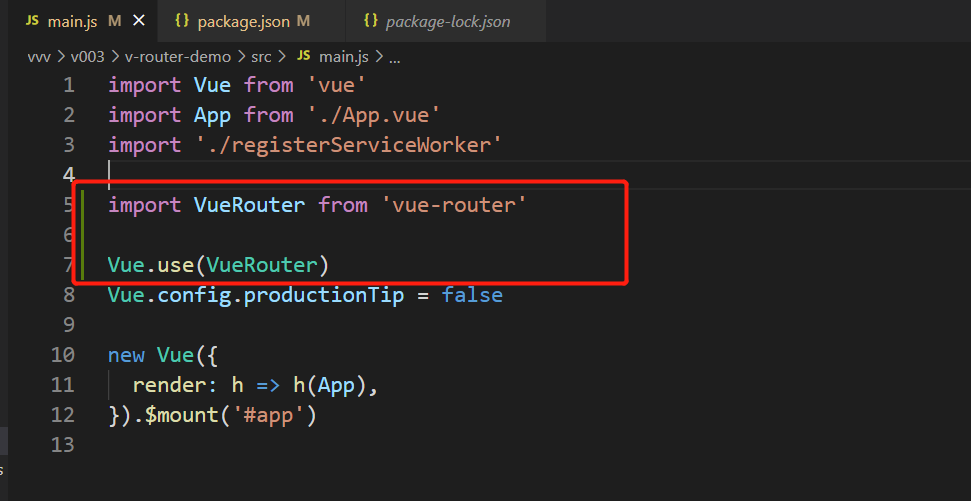Select the vvv breadcrumb folder
This screenshot has width=971, height=501.
pyautogui.click(x=40, y=58)
